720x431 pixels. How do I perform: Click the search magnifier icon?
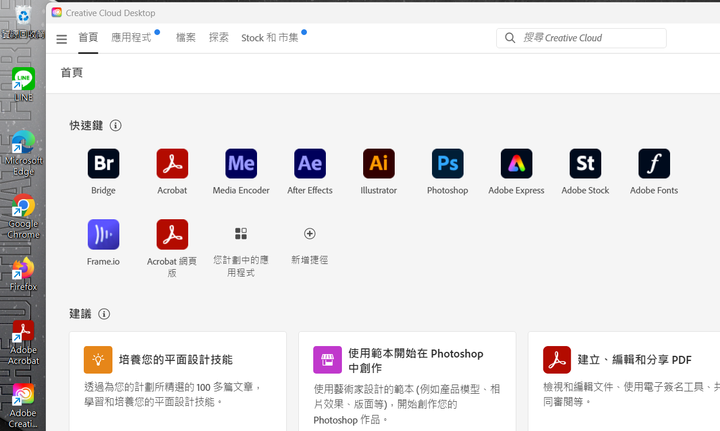click(510, 38)
